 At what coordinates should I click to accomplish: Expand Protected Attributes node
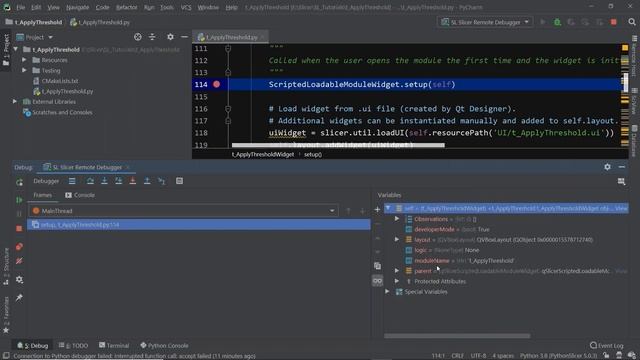[x=397, y=281]
